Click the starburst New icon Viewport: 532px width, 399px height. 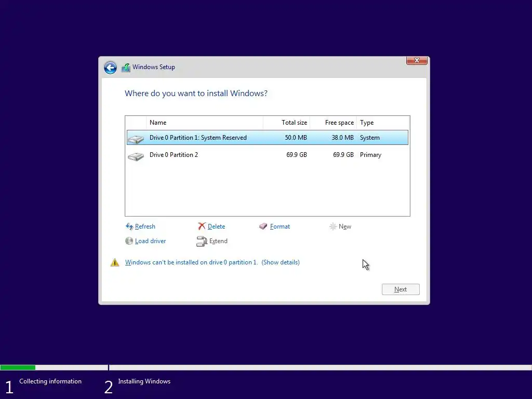[333, 227]
